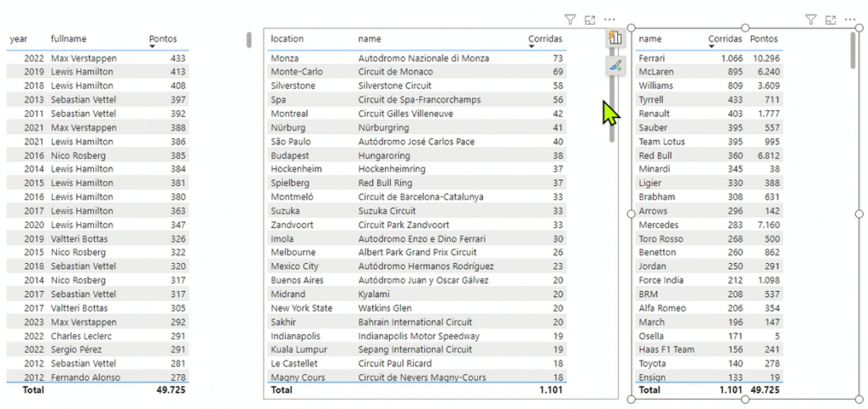Image resolution: width=868 pixels, height=409 pixels.
Task: Click the location column header
Action: pos(287,39)
